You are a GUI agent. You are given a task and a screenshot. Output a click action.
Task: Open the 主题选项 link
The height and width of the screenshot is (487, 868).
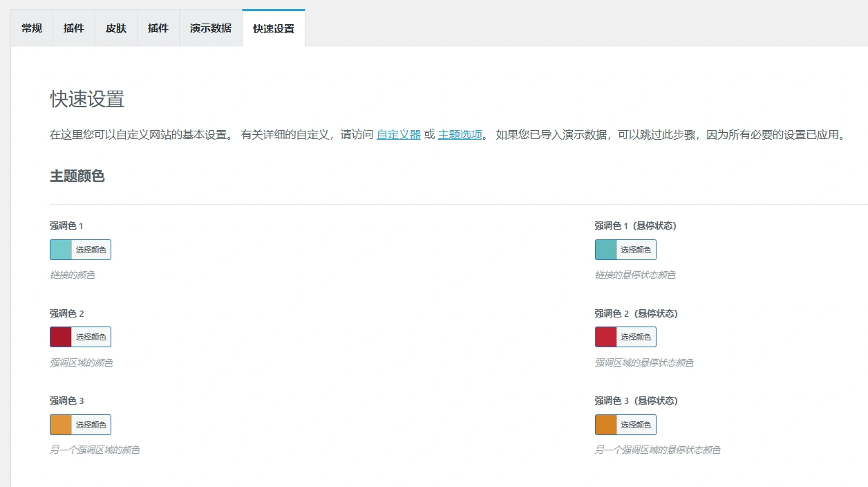point(460,135)
